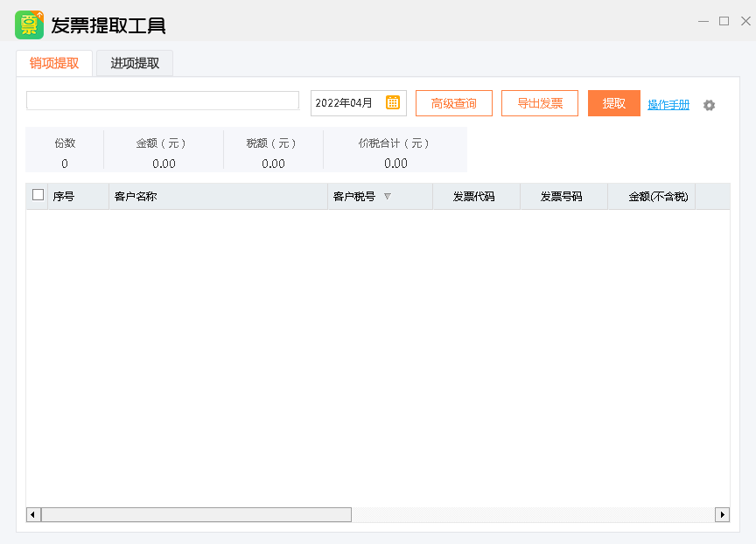Viewport: 756px width, 544px height.
Task: Switch to the 进项提取 tab
Action: click(135, 63)
